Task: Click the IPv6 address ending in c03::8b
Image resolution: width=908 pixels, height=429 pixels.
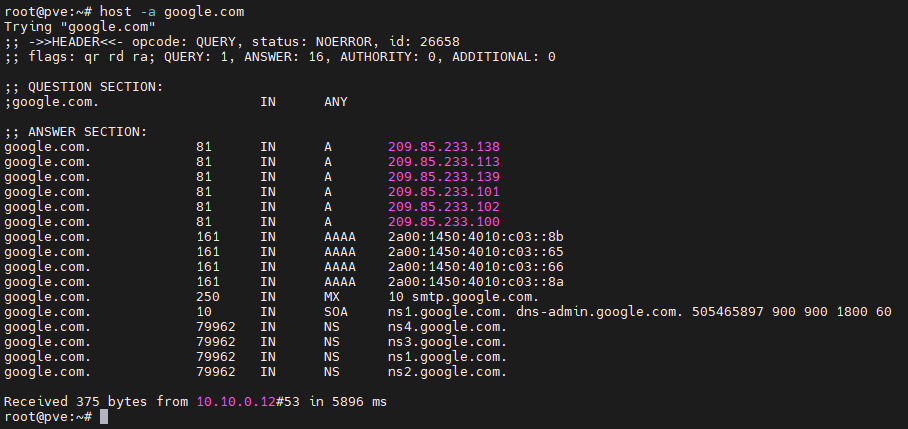Action: tap(476, 237)
